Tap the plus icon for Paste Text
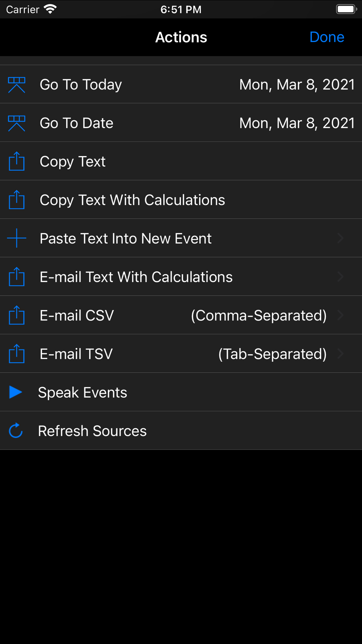 [17, 238]
